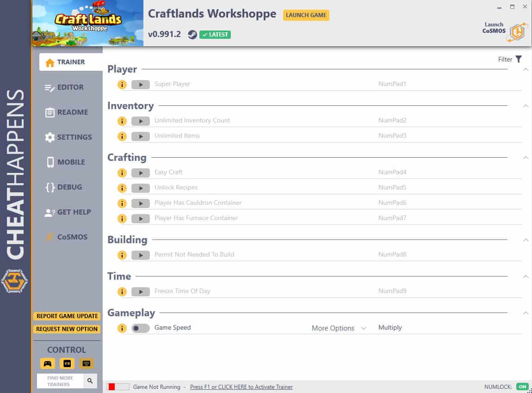Activate Permit Not Needed To Build
This screenshot has width=532, height=393.
(x=141, y=255)
